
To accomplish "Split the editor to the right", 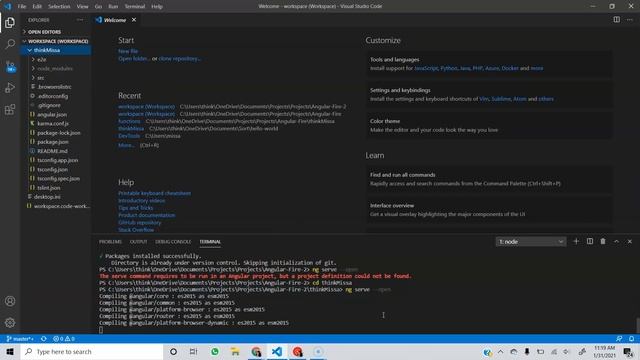I will coord(616,20).
